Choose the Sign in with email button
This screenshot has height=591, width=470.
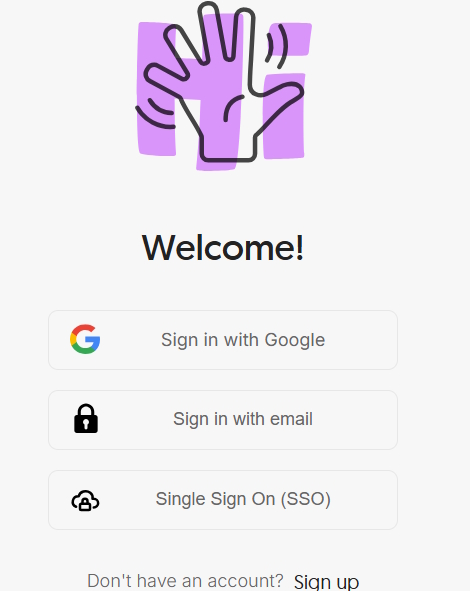point(223,420)
